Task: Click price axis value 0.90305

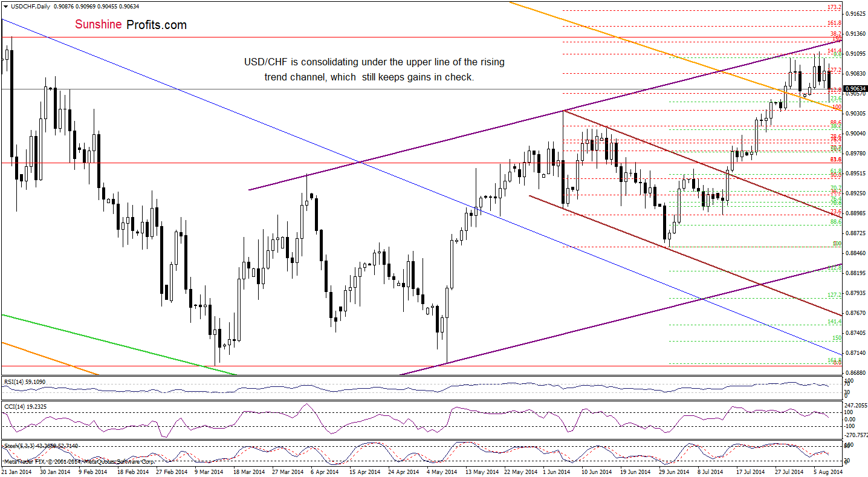Action: [854, 113]
